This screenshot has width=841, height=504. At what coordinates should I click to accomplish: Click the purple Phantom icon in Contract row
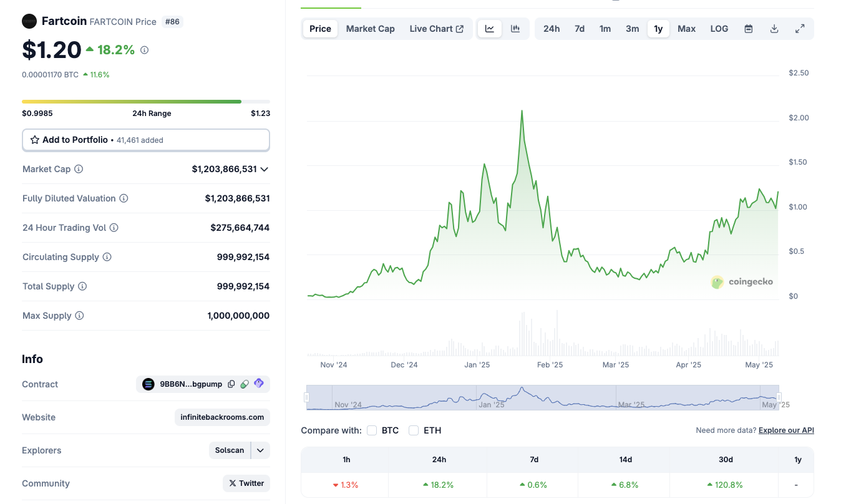pyautogui.click(x=259, y=384)
